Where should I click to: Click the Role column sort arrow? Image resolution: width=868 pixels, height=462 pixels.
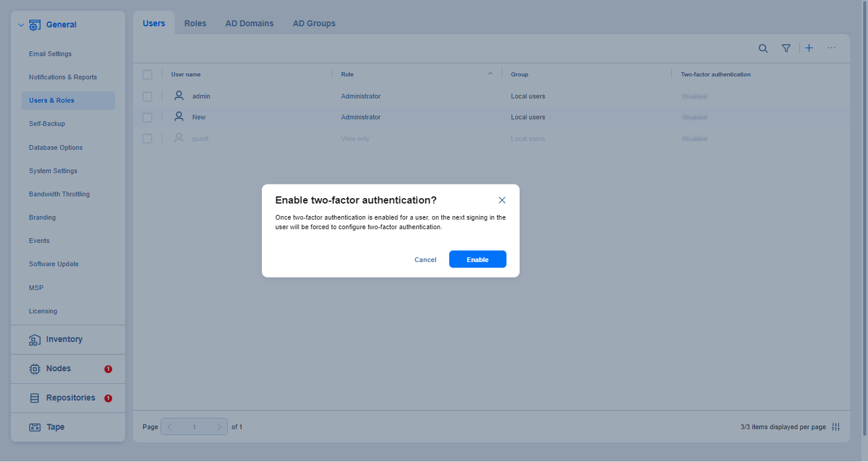[x=490, y=74]
